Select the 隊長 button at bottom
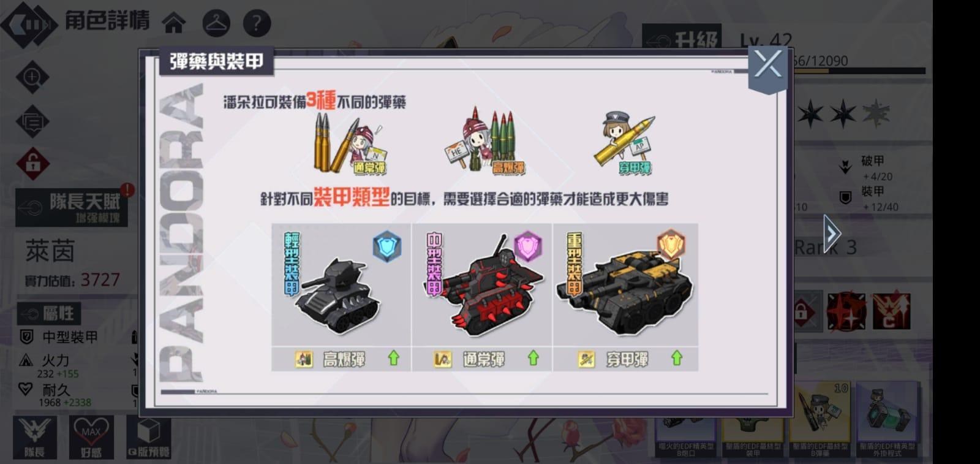The height and width of the screenshot is (464, 980). click(x=35, y=437)
